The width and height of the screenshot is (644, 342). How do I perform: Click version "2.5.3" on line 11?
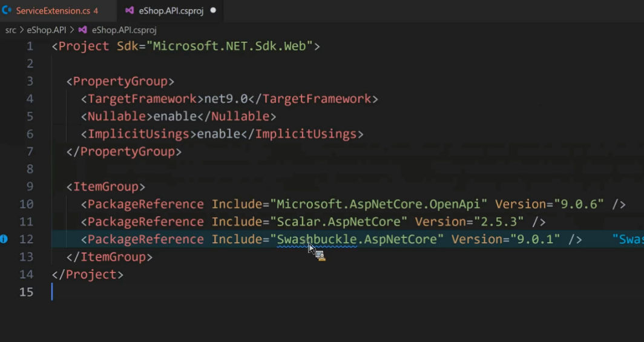click(499, 222)
